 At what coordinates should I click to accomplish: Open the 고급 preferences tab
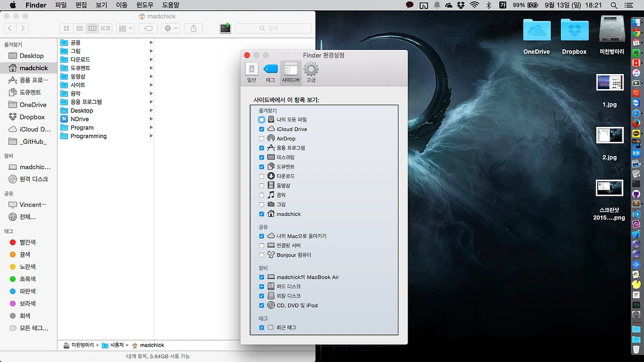(x=311, y=73)
